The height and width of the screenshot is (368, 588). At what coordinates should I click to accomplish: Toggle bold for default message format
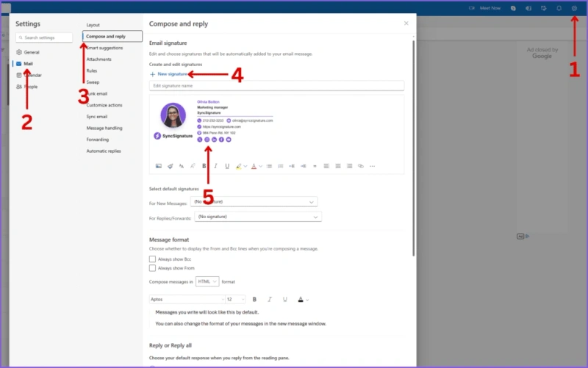pyautogui.click(x=254, y=299)
